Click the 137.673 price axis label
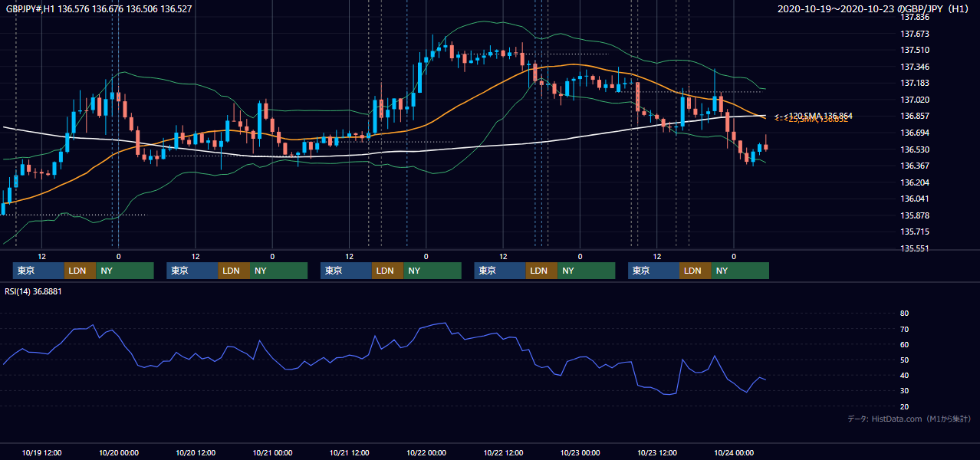Screen dimensions: 980x460 pyautogui.click(x=914, y=34)
